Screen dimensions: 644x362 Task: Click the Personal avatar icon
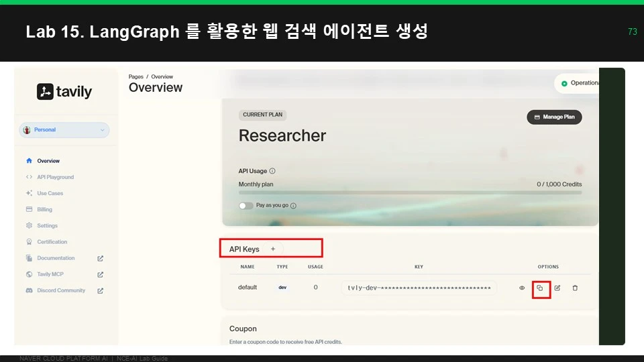27,129
